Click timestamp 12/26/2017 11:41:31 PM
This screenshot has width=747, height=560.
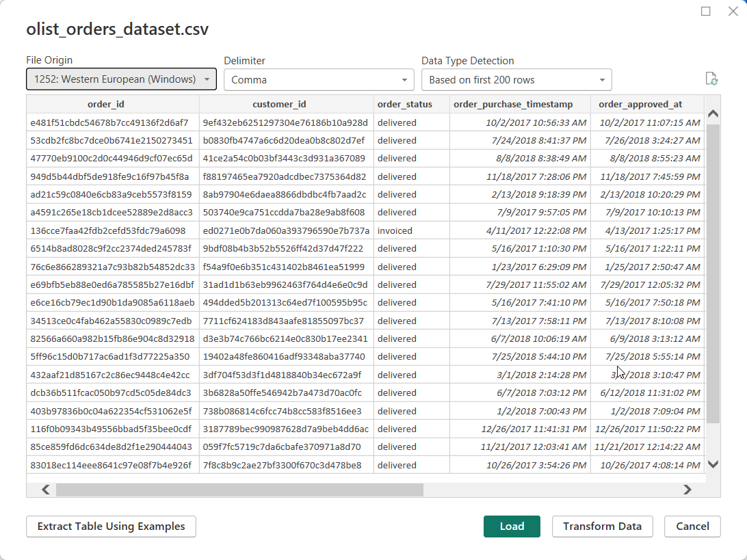click(x=520, y=429)
